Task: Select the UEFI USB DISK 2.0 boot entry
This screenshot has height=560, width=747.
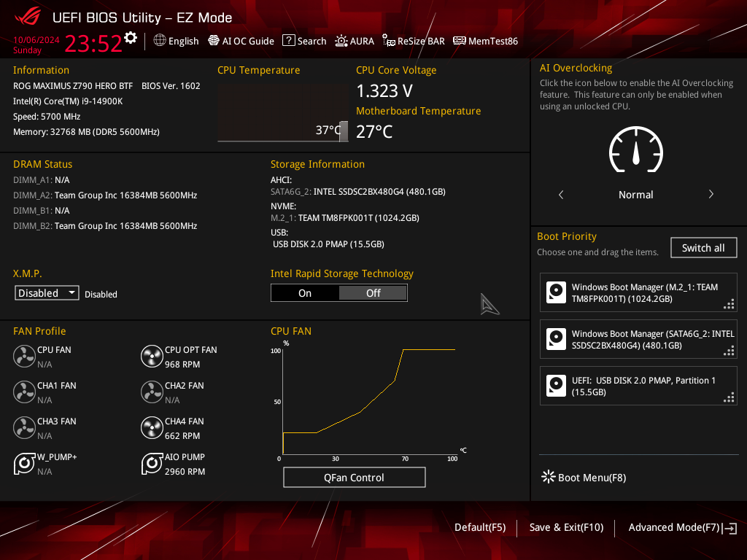Action: (638, 386)
